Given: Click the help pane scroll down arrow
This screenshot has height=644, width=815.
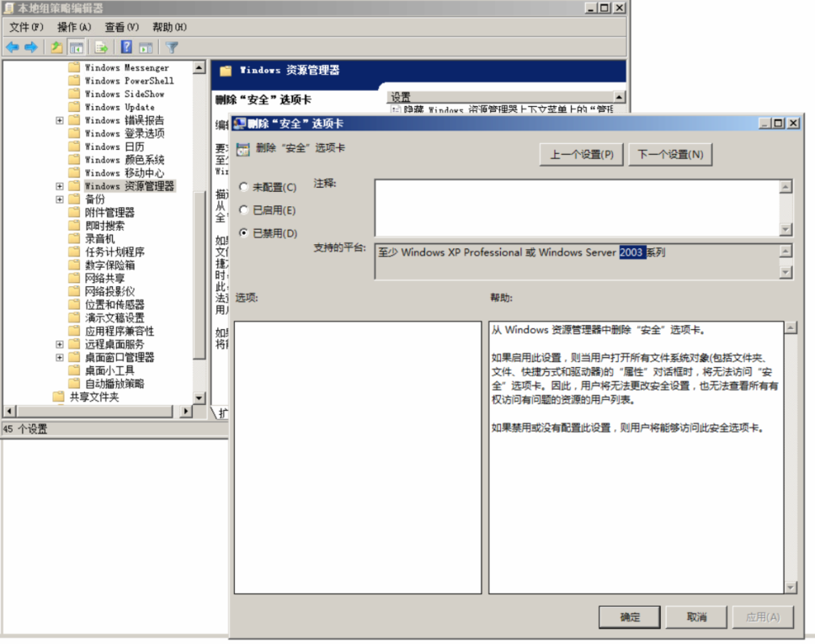Looking at the screenshot, I should (791, 588).
